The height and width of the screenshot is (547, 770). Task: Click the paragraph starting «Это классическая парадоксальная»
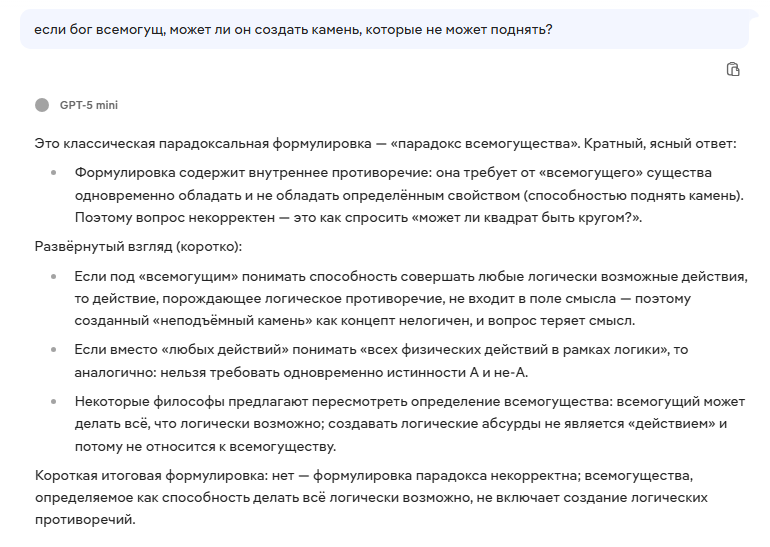384,143
